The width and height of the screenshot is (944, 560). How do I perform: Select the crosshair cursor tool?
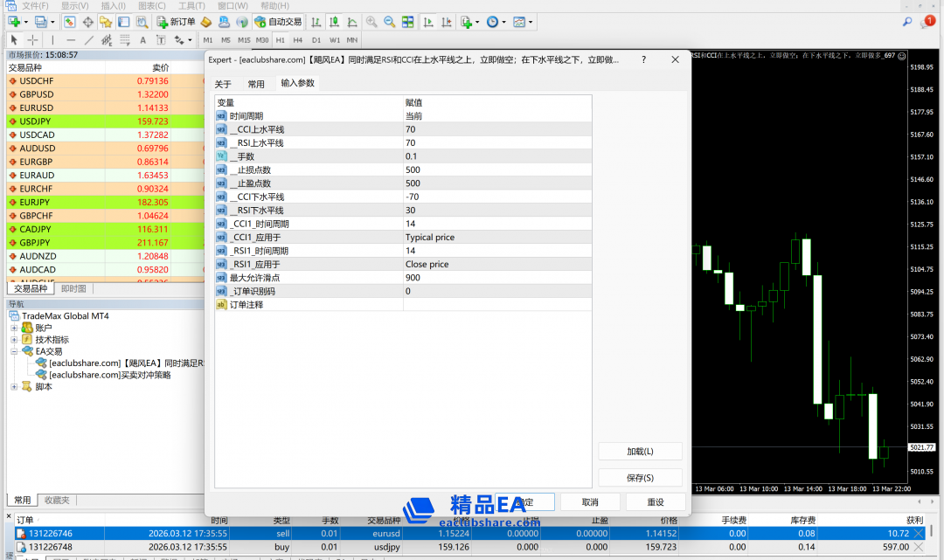(x=32, y=40)
